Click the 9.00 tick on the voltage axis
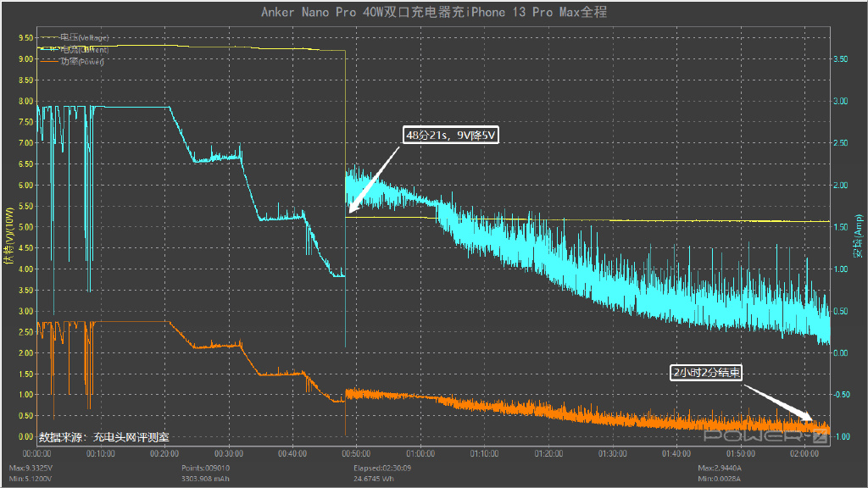The image size is (868, 488). (26, 59)
